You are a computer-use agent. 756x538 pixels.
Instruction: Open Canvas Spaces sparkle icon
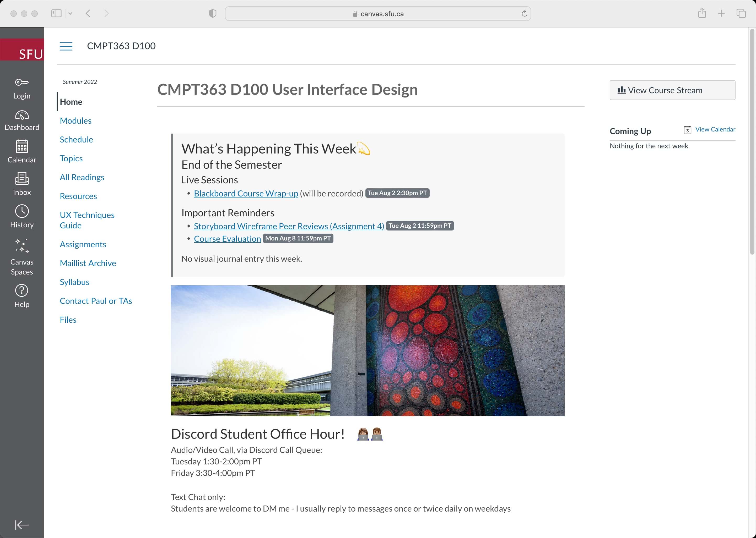tap(22, 246)
